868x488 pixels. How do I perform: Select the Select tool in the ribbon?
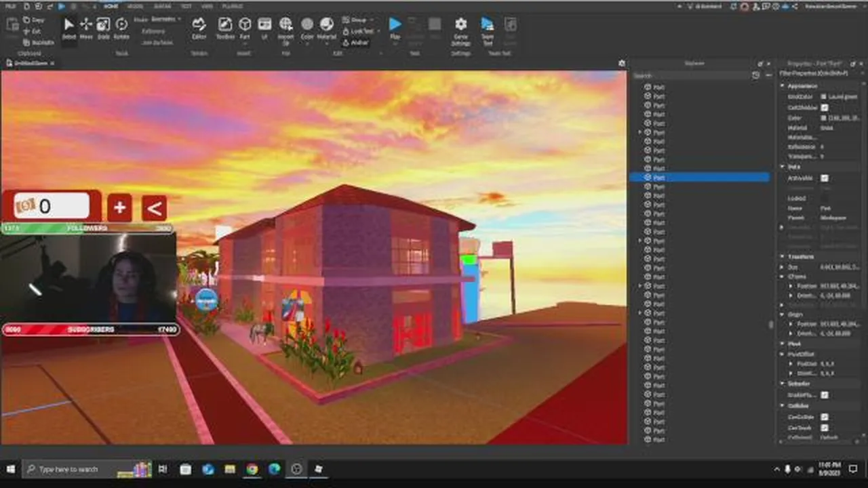pyautogui.click(x=68, y=28)
